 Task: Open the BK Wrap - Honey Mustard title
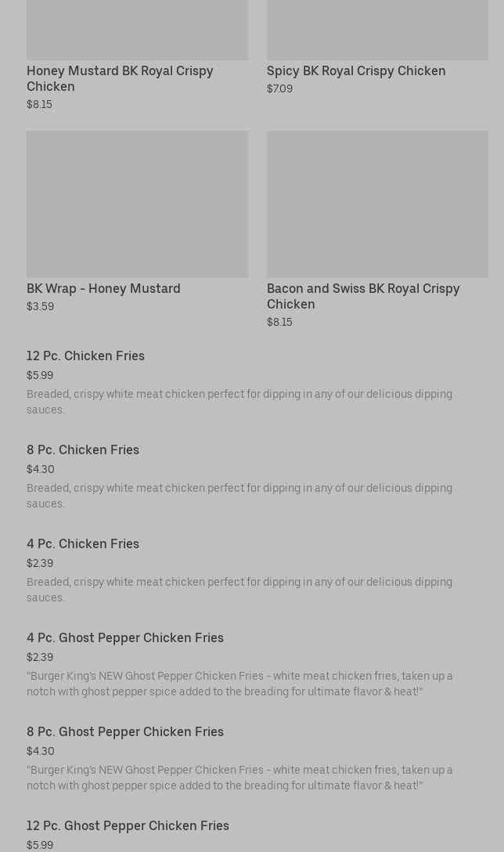tap(103, 288)
